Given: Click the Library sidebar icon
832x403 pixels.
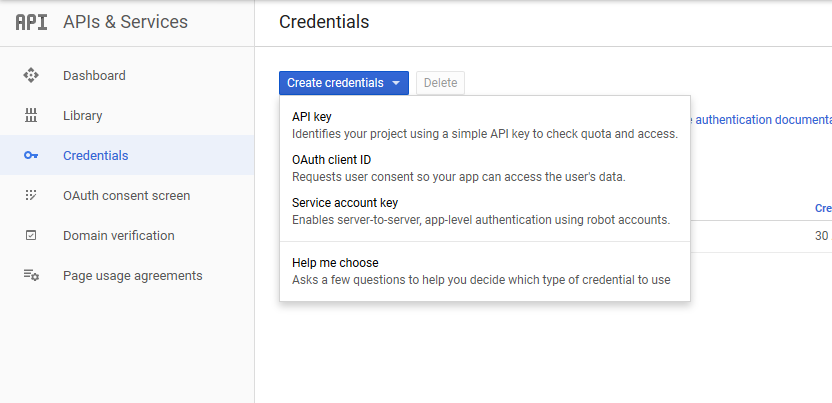Looking at the screenshot, I should [x=31, y=115].
